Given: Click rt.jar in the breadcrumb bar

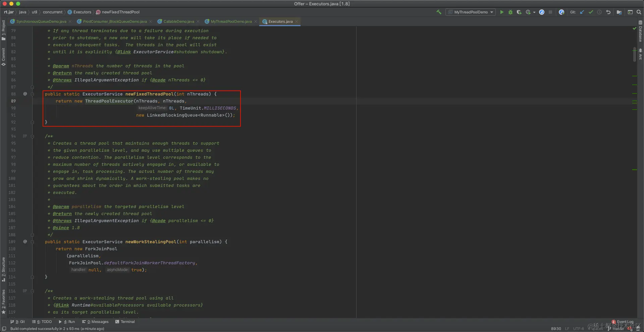Looking at the screenshot, I should 9,12.
